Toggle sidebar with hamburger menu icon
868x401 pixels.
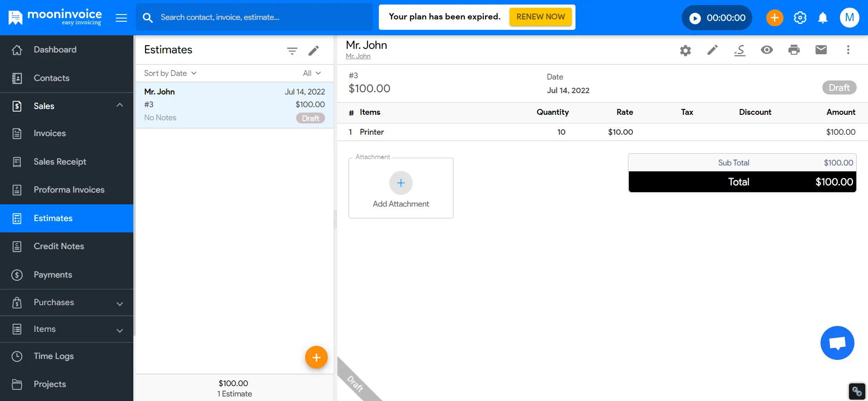(x=121, y=18)
